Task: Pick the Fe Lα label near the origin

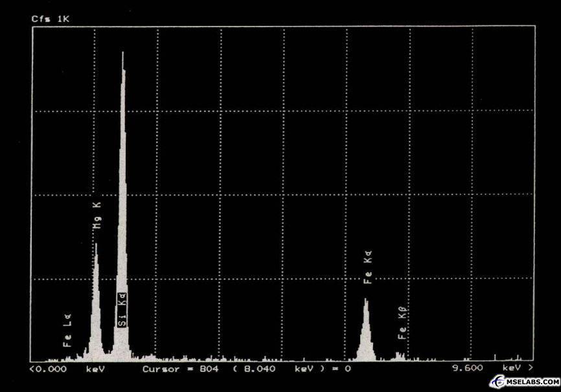Action: coord(67,332)
